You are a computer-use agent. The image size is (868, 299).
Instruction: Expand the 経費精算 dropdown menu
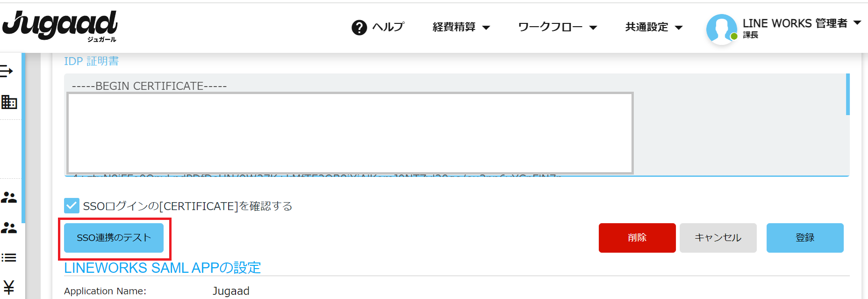(461, 27)
